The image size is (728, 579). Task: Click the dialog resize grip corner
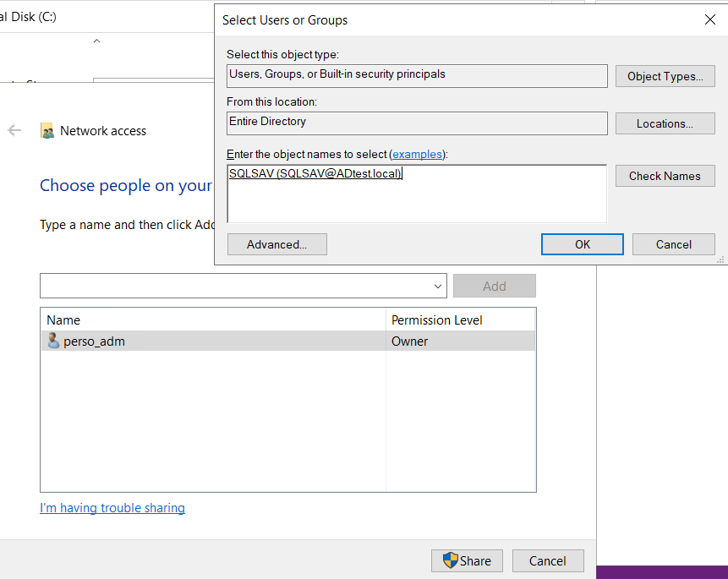click(720, 260)
